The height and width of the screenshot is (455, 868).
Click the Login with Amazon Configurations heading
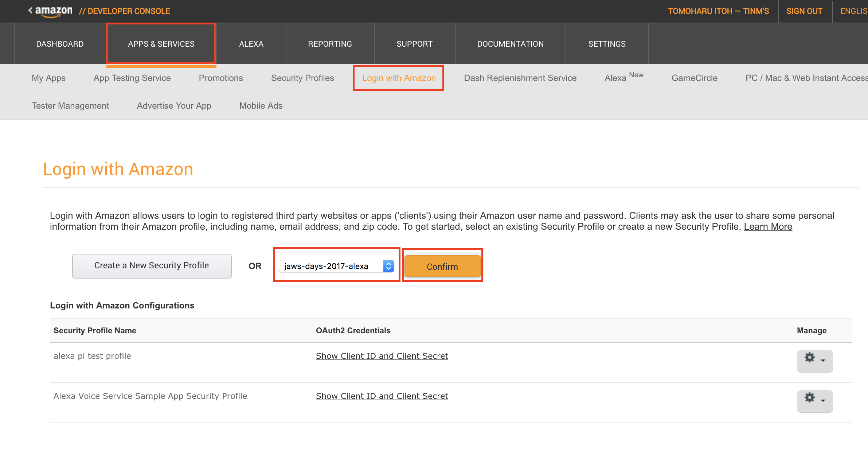point(122,306)
